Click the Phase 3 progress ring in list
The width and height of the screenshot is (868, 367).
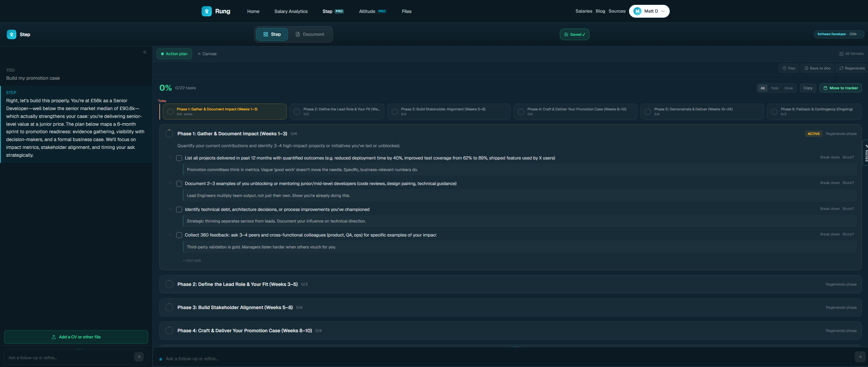point(169,307)
